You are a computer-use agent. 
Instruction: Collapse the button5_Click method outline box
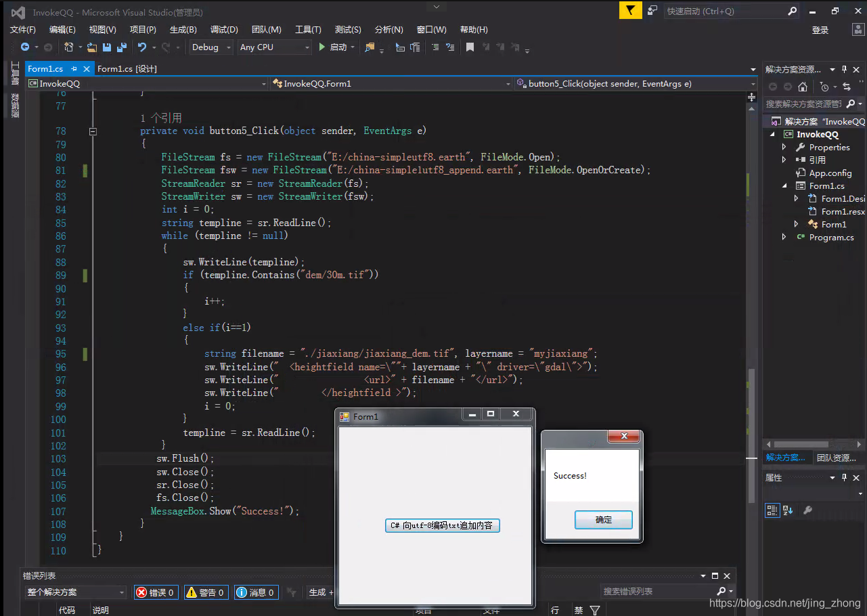coord(93,131)
